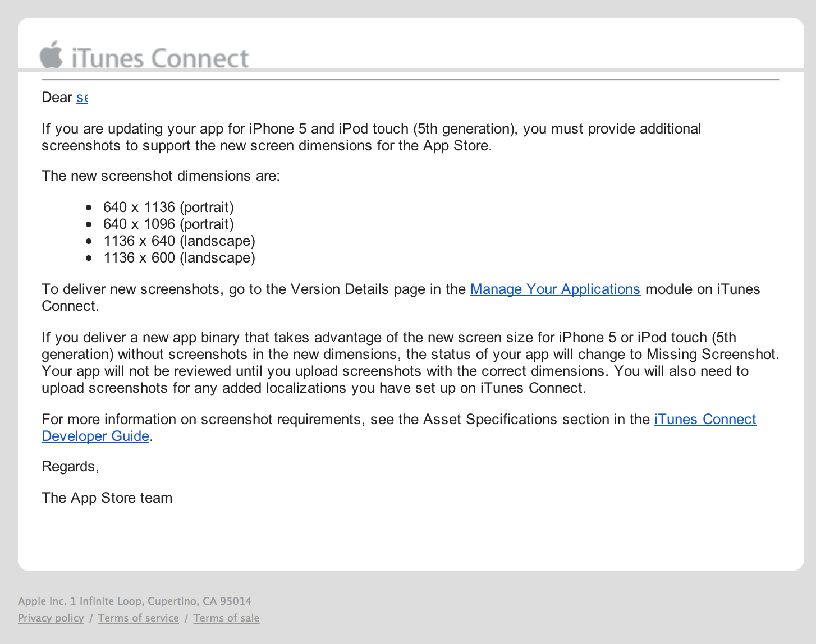The width and height of the screenshot is (816, 644).
Task: Click the '640 x 1136 (portrait)' list item
Action: coord(168,208)
